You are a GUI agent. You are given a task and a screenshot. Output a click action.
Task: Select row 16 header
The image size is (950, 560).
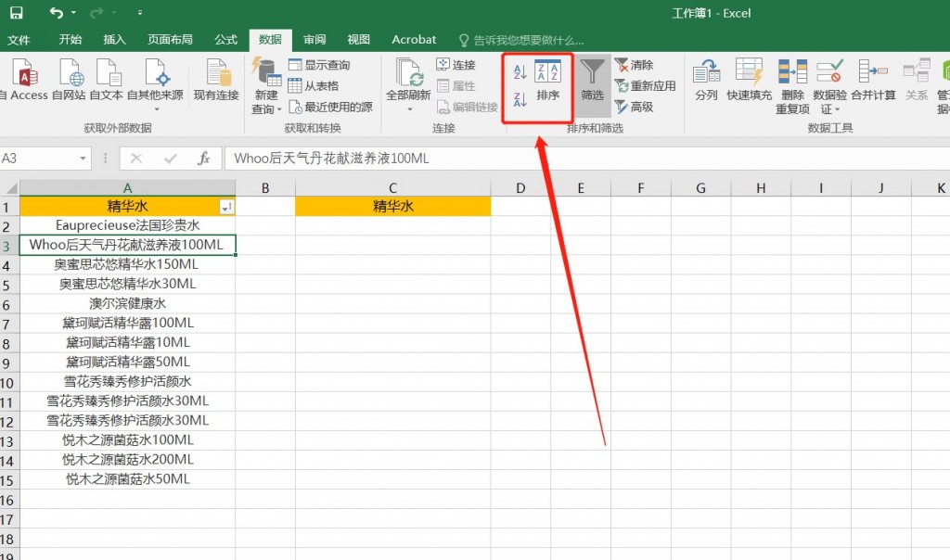pyautogui.click(x=8, y=500)
